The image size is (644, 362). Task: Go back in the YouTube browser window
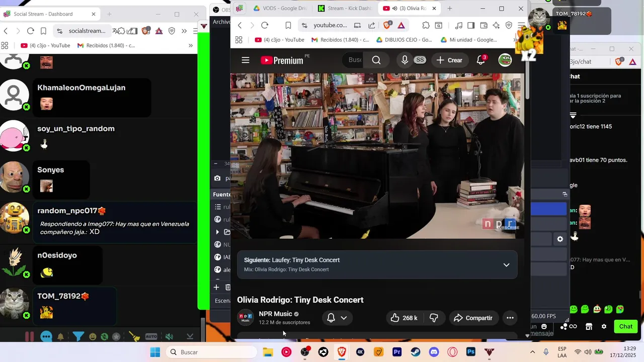click(239, 25)
